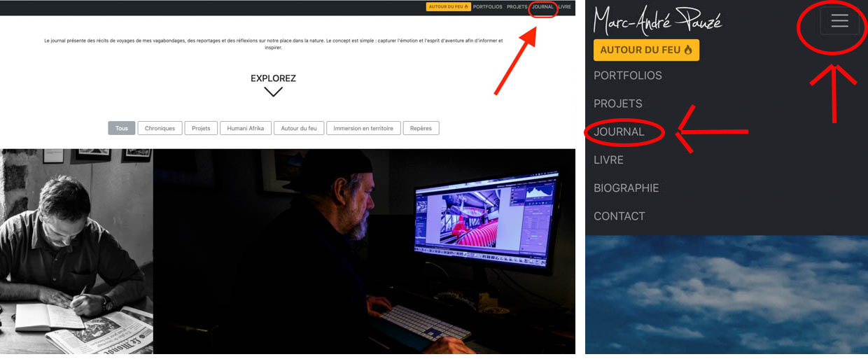Viewport: 868px width, 359px height.
Task: Open the hamburger menu icon
Action: pyautogui.click(x=839, y=22)
